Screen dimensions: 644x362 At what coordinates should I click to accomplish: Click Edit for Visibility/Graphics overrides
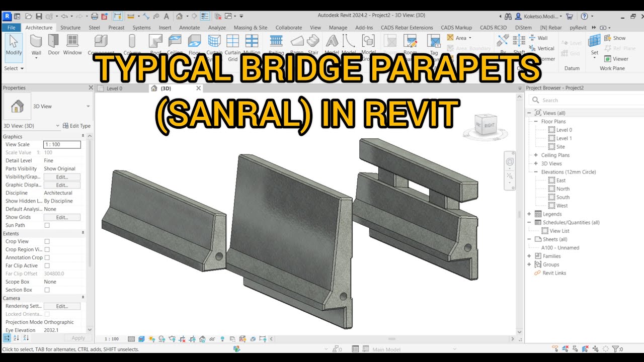62,177
